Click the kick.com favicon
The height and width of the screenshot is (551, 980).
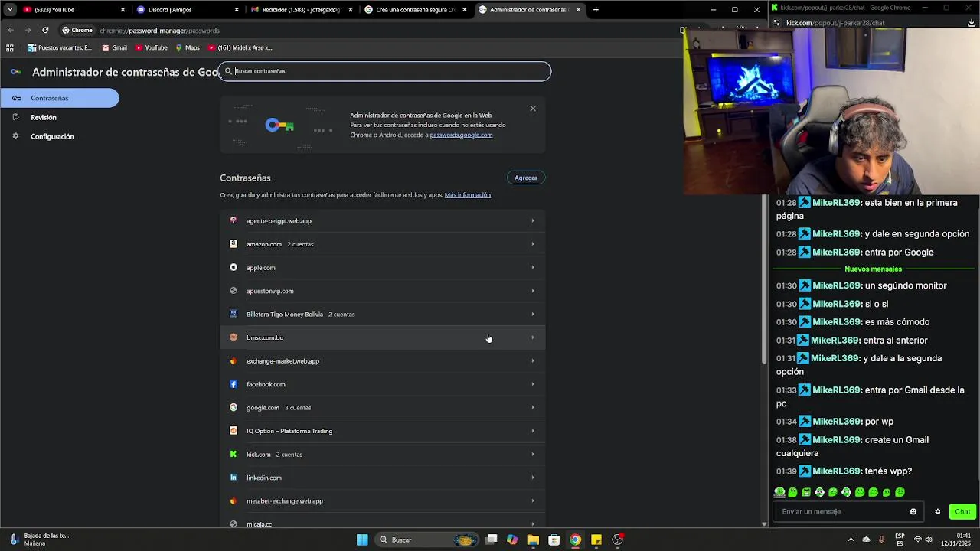tap(234, 454)
